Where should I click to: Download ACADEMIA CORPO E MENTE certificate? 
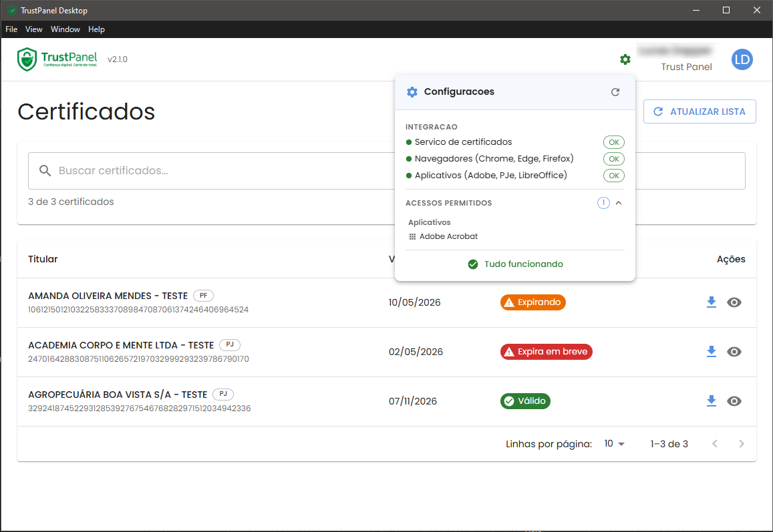[711, 352]
